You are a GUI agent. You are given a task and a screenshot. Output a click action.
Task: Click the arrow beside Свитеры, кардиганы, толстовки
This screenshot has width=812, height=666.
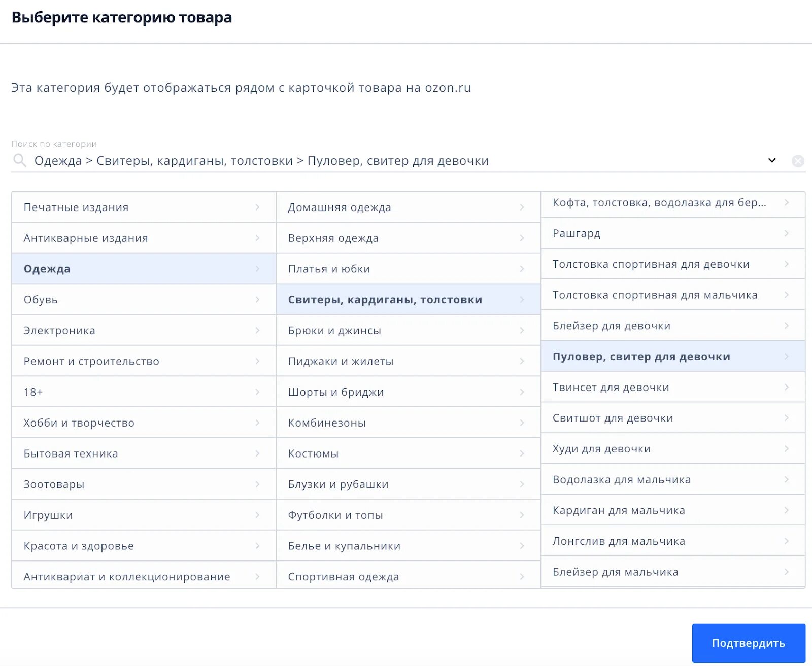click(x=522, y=299)
